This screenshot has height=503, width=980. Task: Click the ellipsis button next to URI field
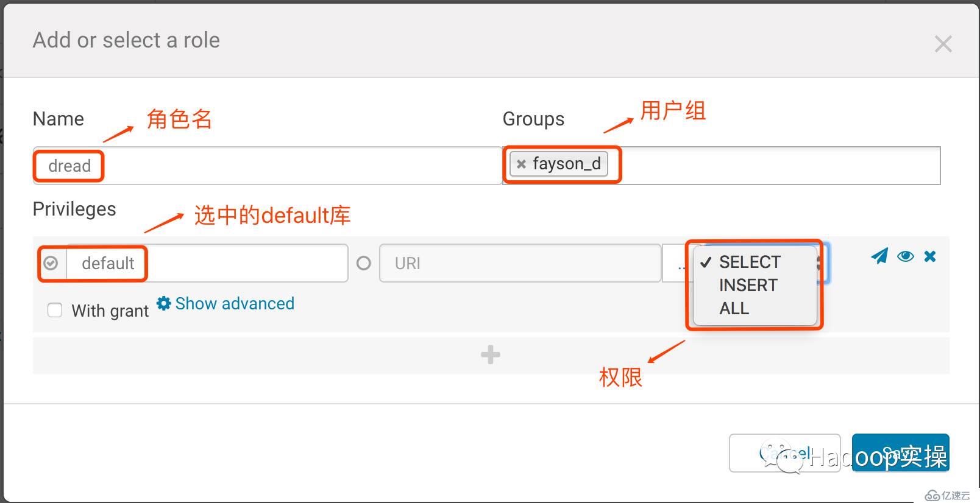678,264
